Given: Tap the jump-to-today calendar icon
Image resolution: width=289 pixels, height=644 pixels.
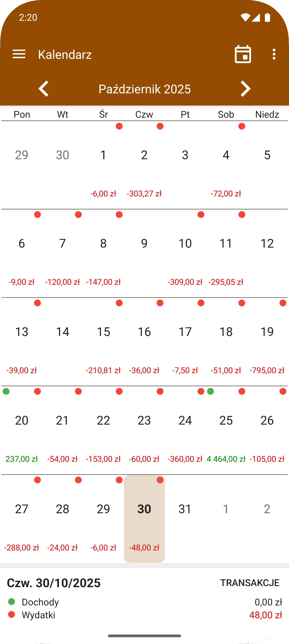Looking at the screenshot, I should [243, 54].
